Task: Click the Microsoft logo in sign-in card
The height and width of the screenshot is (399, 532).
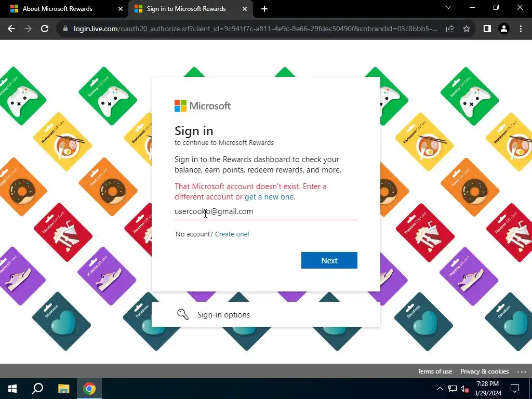Action: point(203,106)
